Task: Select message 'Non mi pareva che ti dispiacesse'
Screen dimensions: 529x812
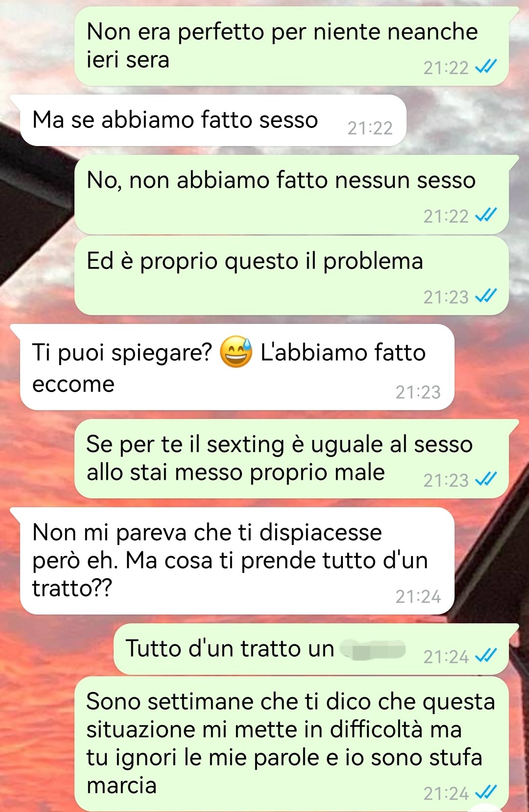Action: (x=237, y=561)
